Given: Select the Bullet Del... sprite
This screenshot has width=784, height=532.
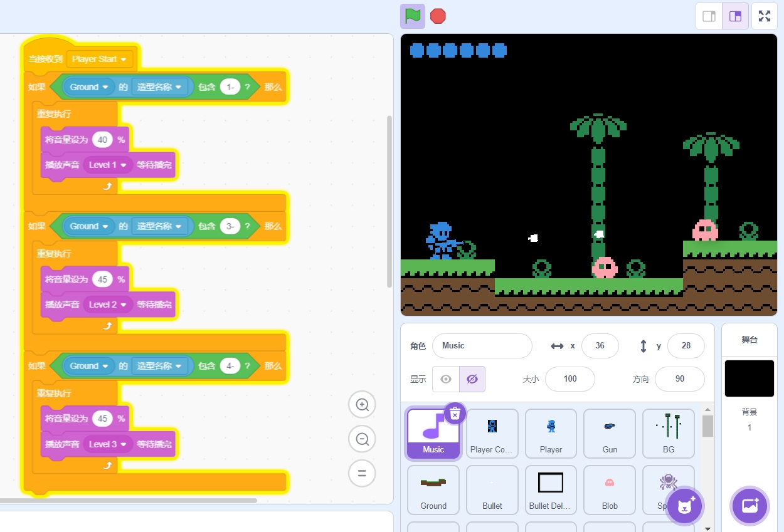Looking at the screenshot, I should tap(551, 490).
